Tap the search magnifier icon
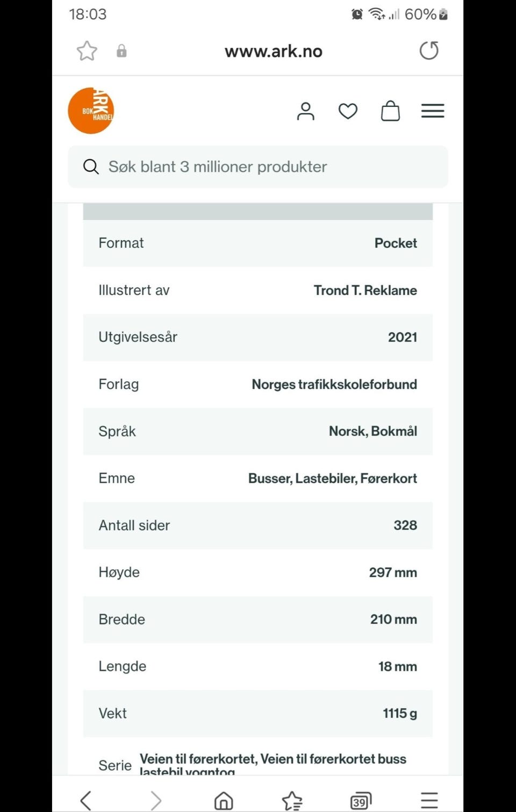The image size is (516, 812). click(x=91, y=166)
